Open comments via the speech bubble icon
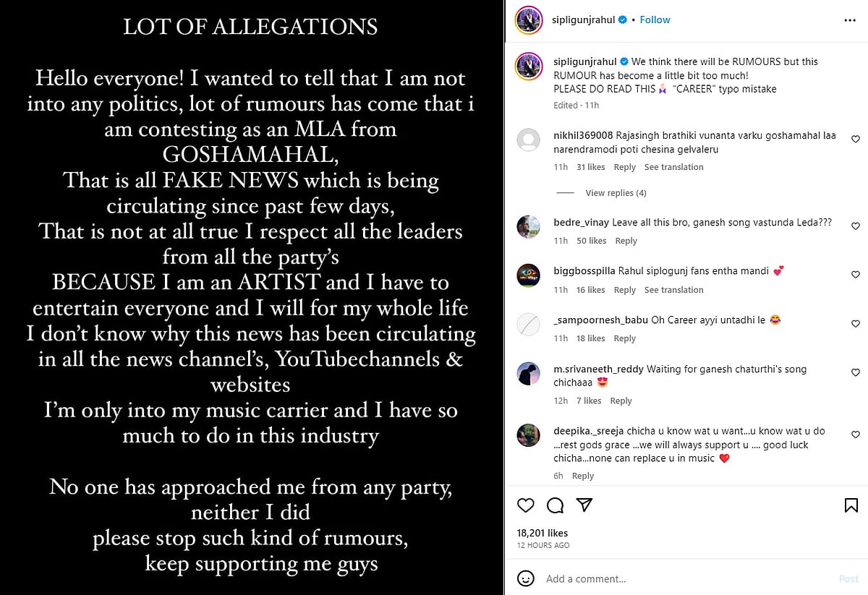This screenshot has height=595, width=868. [x=555, y=505]
